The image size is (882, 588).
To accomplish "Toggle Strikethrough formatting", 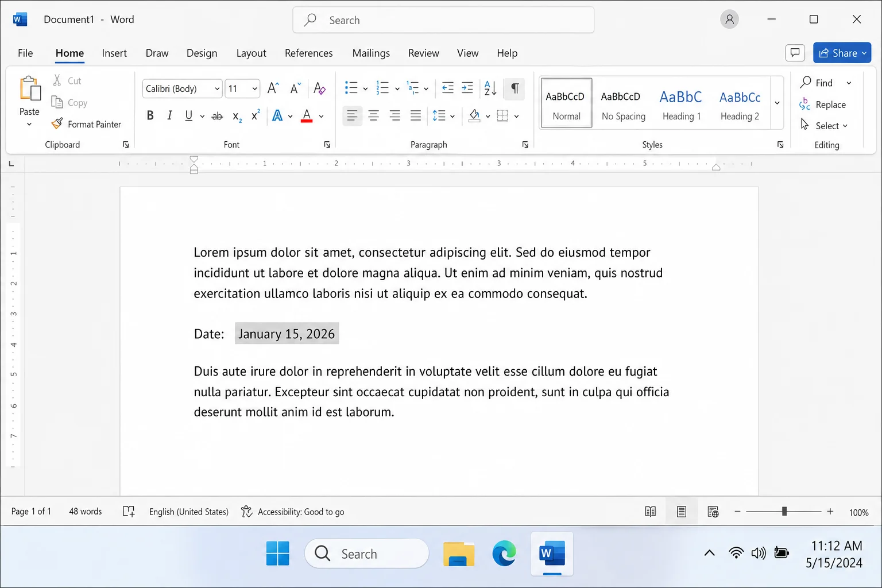I will [x=217, y=116].
